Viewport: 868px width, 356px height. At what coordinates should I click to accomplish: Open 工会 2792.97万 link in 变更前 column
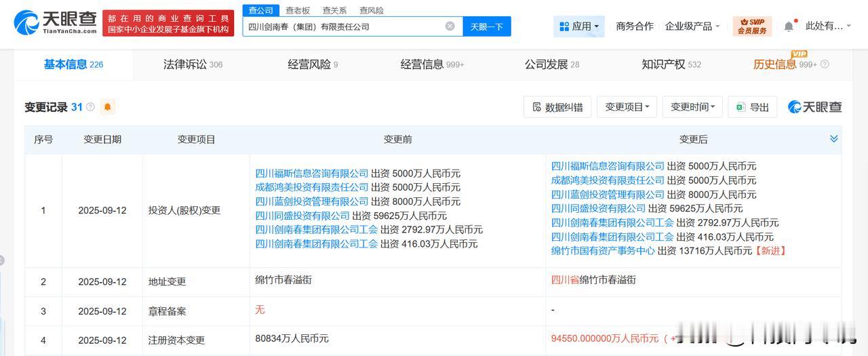[x=316, y=230]
